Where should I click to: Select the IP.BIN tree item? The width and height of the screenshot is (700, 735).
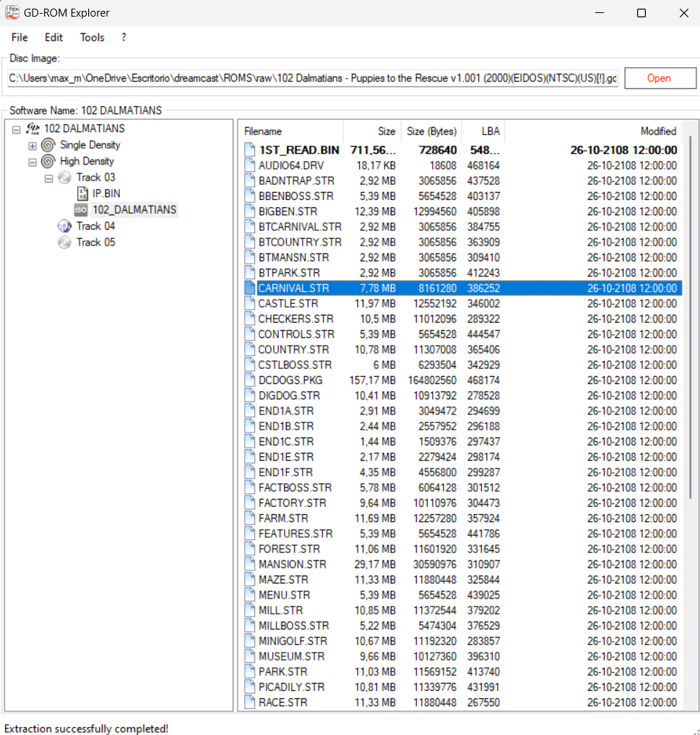[106, 193]
